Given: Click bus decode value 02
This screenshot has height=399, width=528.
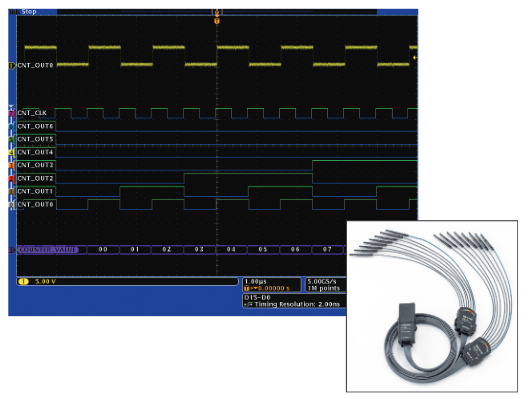Looking at the screenshot, I should [167, 250].
